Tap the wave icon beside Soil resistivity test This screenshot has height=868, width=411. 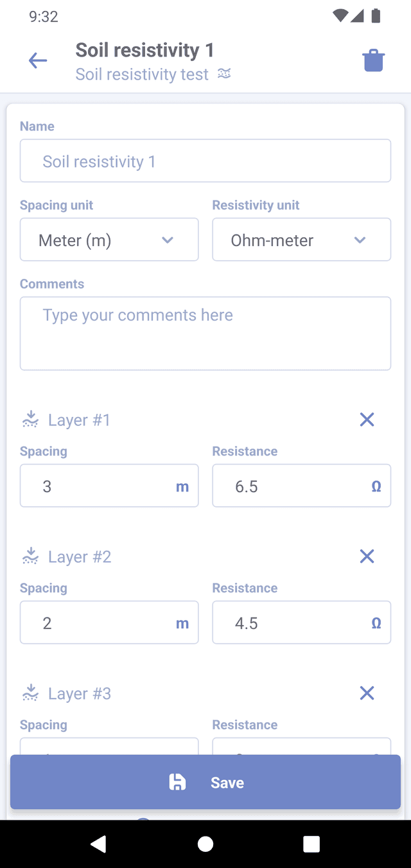(224, 74)
